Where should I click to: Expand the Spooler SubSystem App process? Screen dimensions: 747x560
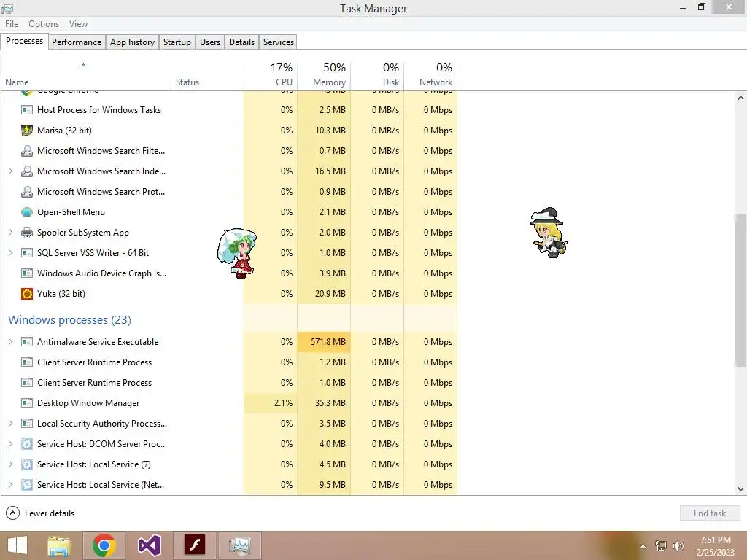(10, 233)
